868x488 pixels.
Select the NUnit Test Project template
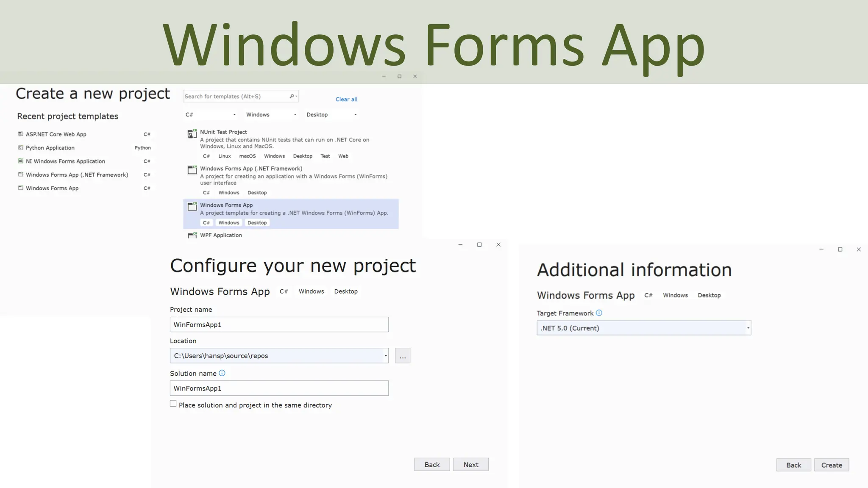291,144
